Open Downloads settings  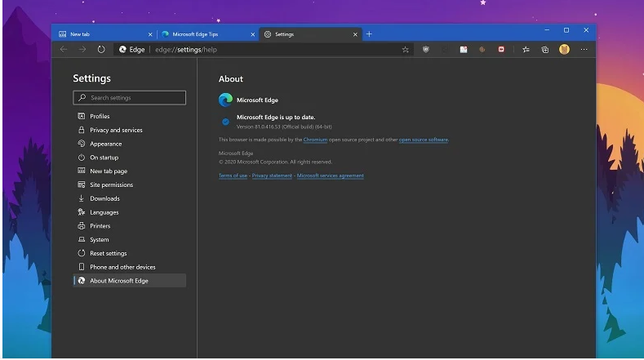tap(130, 198)
